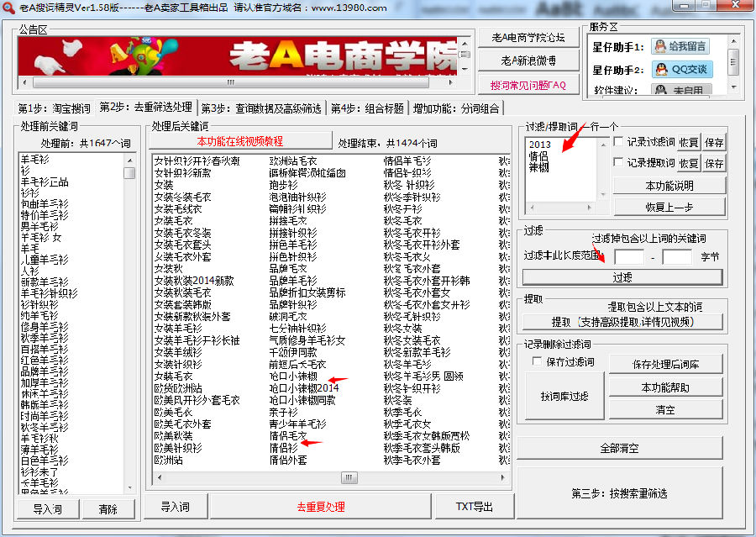Click the app magnifier icon in title bar

click(x=8, y=8)
